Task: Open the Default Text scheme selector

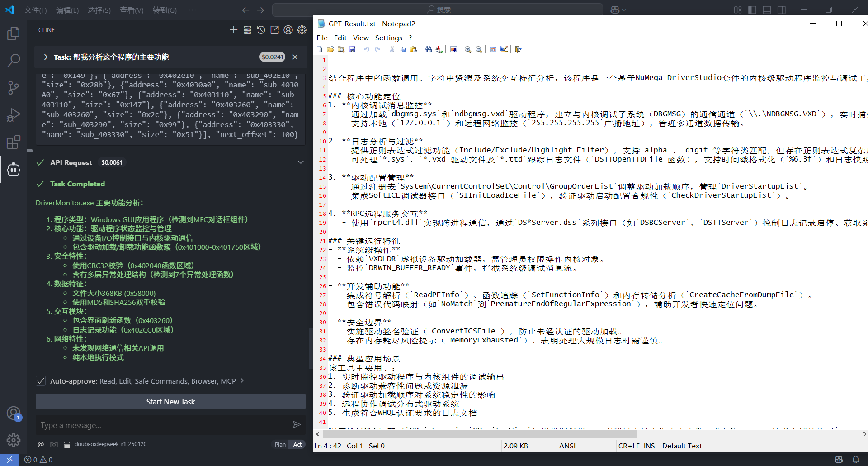Action: pos(682,446)
